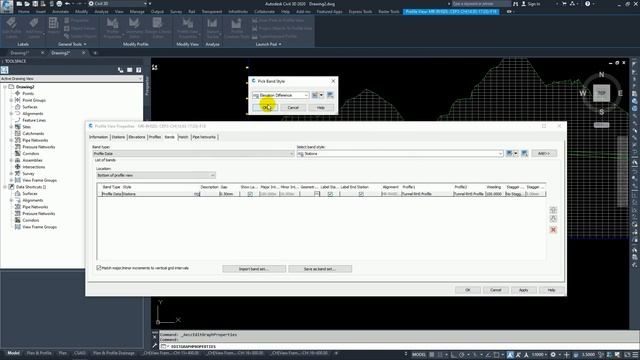Open the Band type Profile Data dropdown
This screenshot has width=640, height=360.
click(x=193, y=153)
